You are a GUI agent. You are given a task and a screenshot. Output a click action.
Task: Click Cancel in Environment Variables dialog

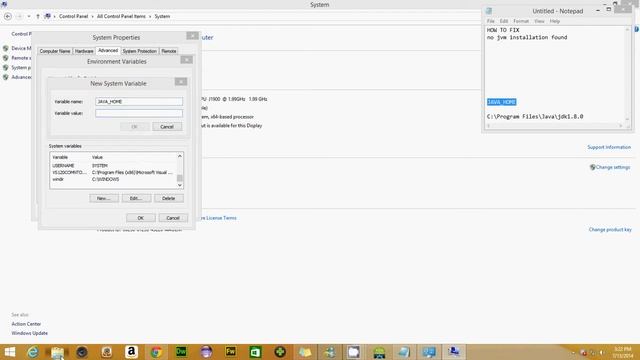(173, 218)
